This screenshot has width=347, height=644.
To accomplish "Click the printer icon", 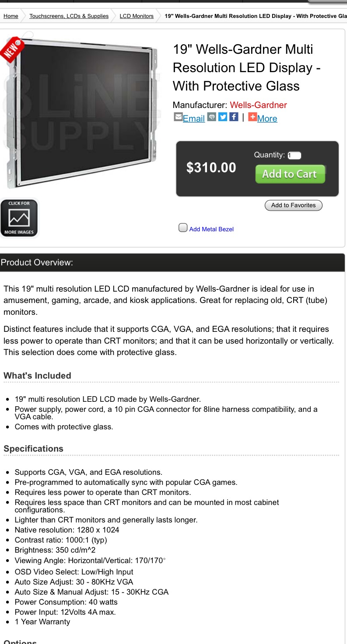I will point(212,117).
